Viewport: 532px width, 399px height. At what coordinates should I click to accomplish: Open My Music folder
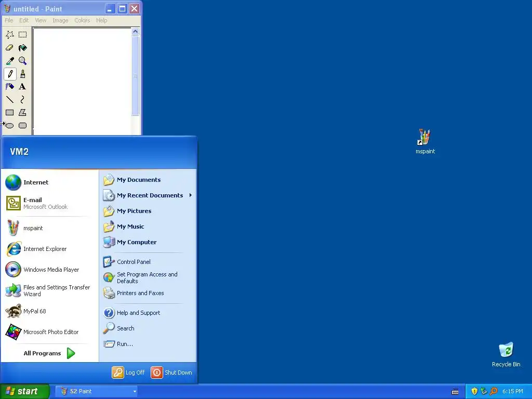pyautogui.click(x=148, y=227)
